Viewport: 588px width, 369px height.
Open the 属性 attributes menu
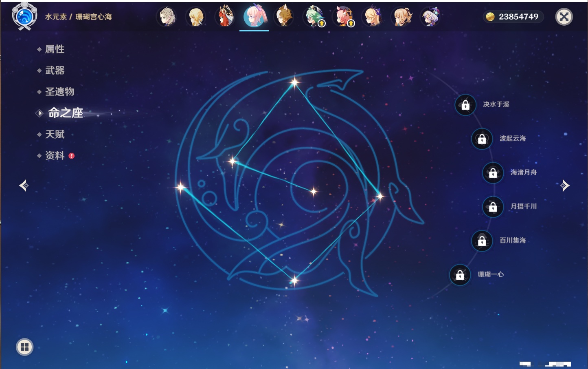[55, 49]
